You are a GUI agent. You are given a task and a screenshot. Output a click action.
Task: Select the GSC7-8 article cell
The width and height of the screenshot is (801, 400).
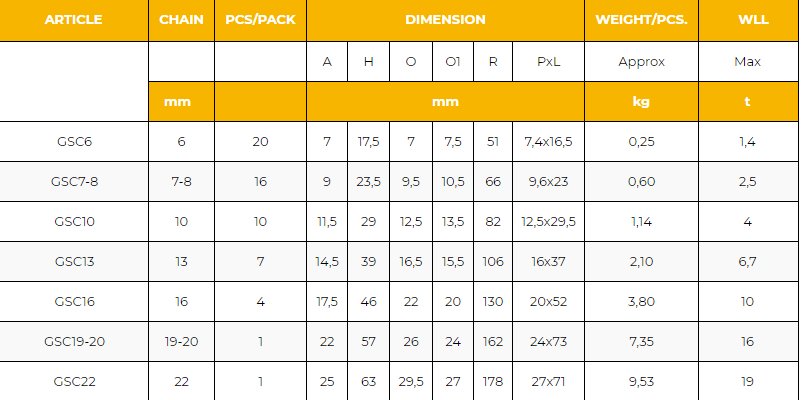click(74, 182)
